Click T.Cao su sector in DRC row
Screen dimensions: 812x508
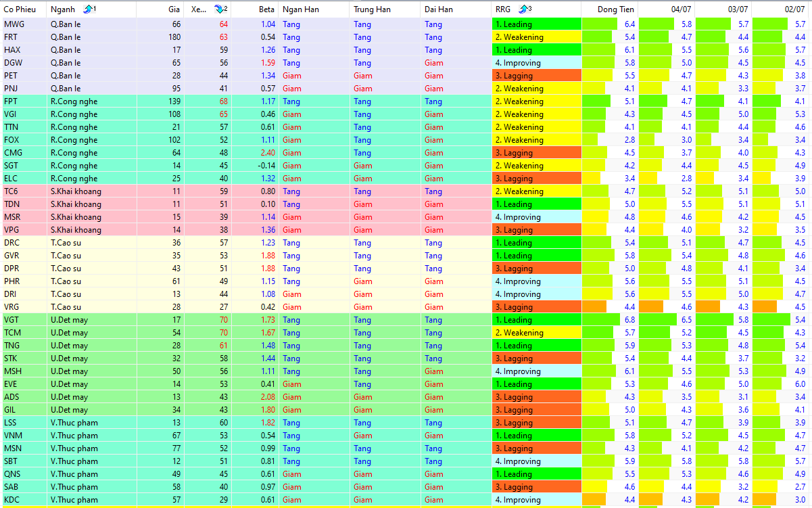click(66, 243)
